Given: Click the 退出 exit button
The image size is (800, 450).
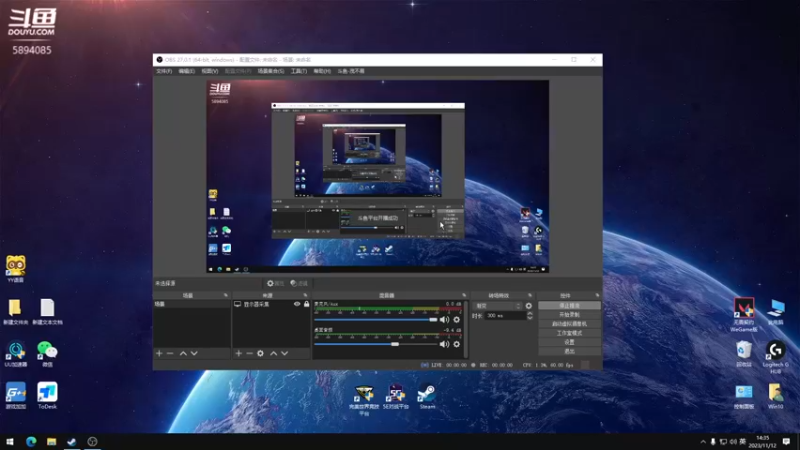Looking at the screenshot, I should [x=569, y=352].
